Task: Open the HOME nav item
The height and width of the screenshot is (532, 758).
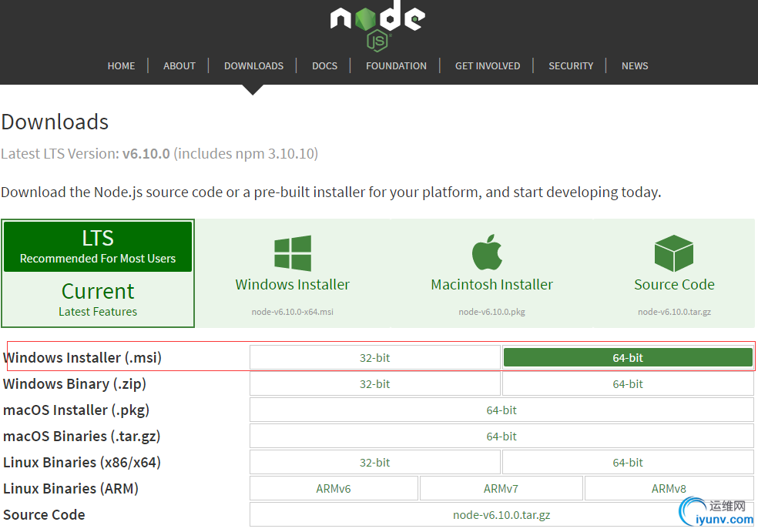Action: [x=122, y=65]
